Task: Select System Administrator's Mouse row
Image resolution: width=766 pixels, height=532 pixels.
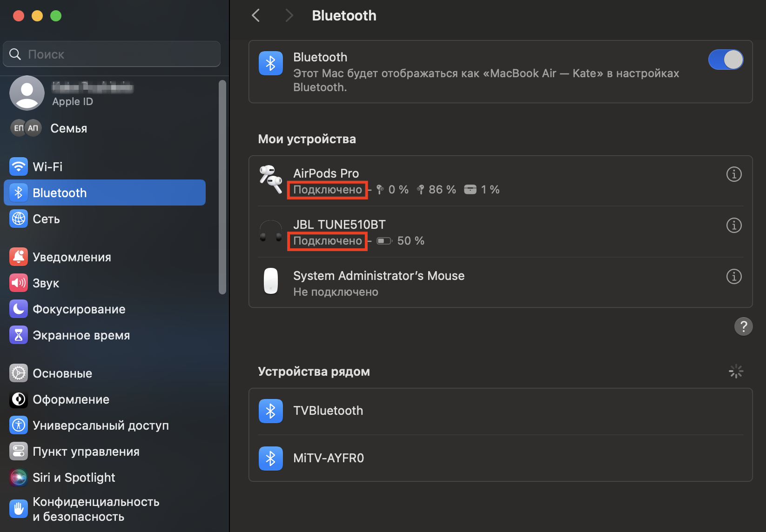Action: [x=501, y=283]
